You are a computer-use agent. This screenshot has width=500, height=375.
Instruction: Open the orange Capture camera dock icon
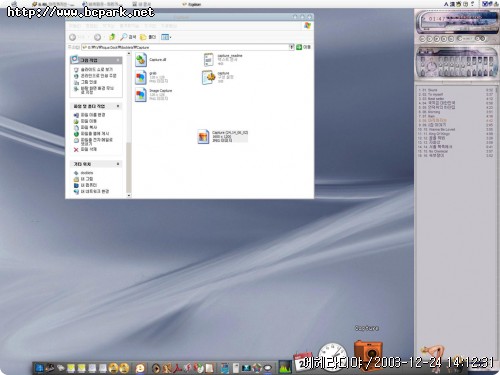pyautogui.click(x=368, y=352)
